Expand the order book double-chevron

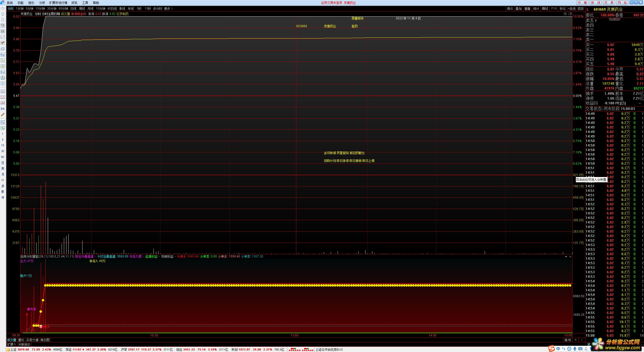pos(615,19)
